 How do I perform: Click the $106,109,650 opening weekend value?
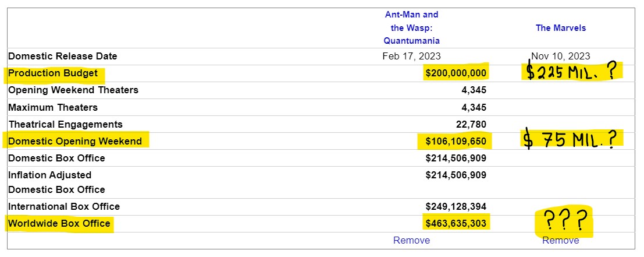(x=456, y=142)
